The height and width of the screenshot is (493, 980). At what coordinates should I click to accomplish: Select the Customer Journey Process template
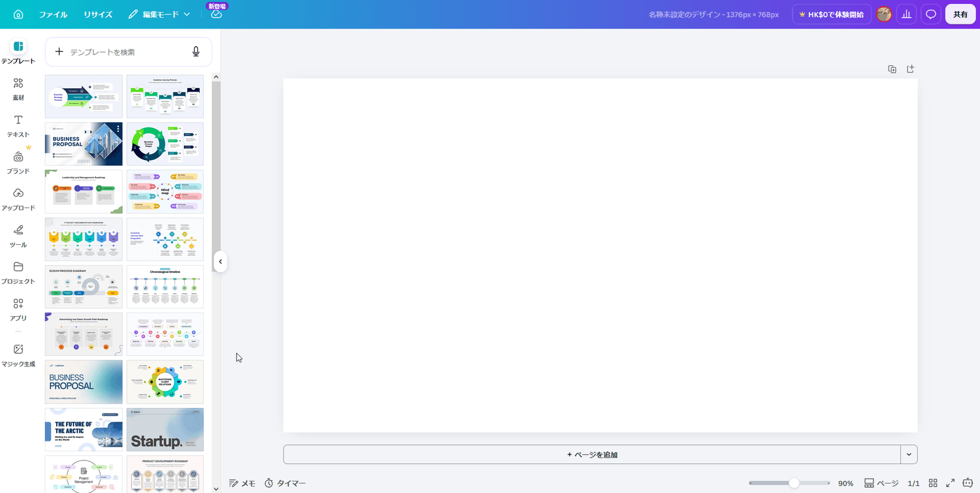[x=165, y=96]
